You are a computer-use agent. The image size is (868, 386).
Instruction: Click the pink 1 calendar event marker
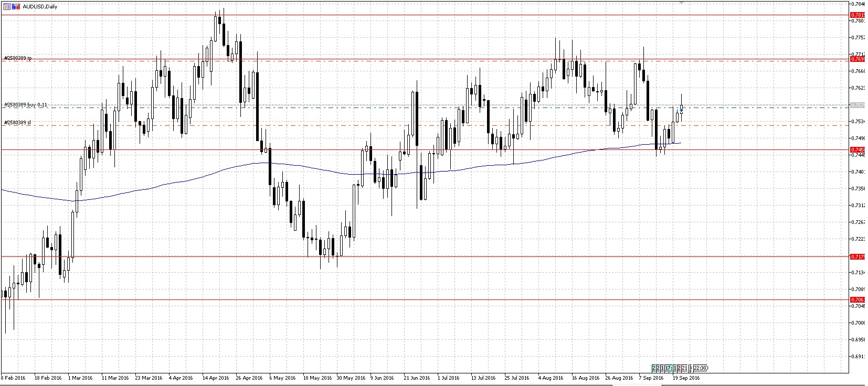click(x=662, y=368)
